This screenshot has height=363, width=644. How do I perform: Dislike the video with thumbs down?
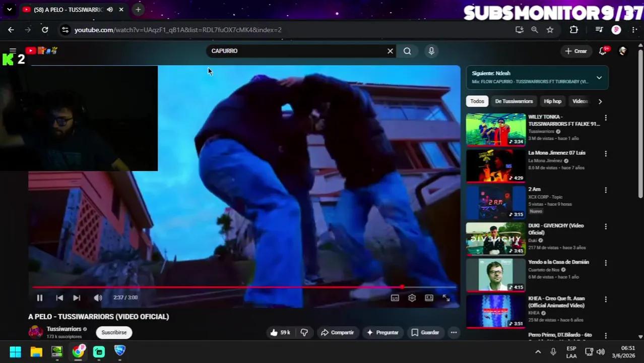(304, 332)
